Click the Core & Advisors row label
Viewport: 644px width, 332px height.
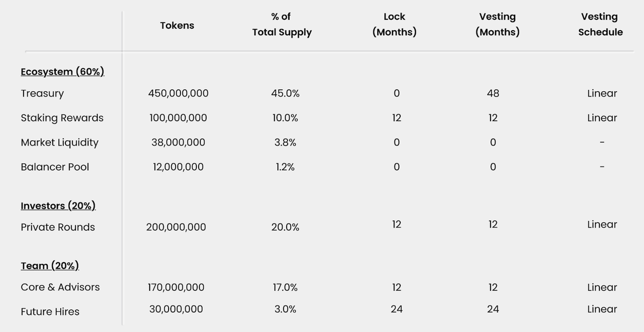tap(60, 287)
